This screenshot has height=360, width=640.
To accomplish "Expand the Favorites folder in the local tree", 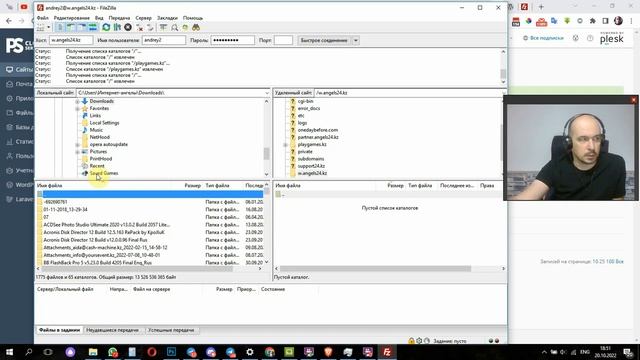I will [78, 109].
